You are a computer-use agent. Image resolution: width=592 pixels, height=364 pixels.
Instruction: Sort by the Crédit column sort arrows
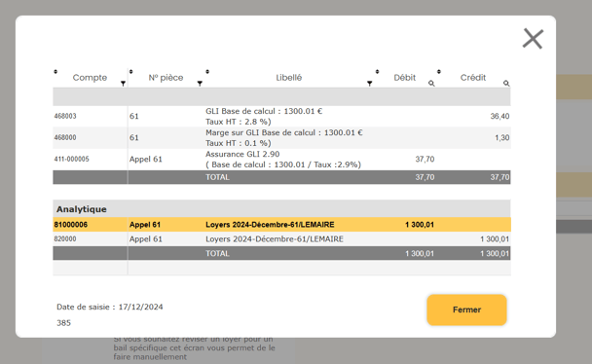coord(439,72)
